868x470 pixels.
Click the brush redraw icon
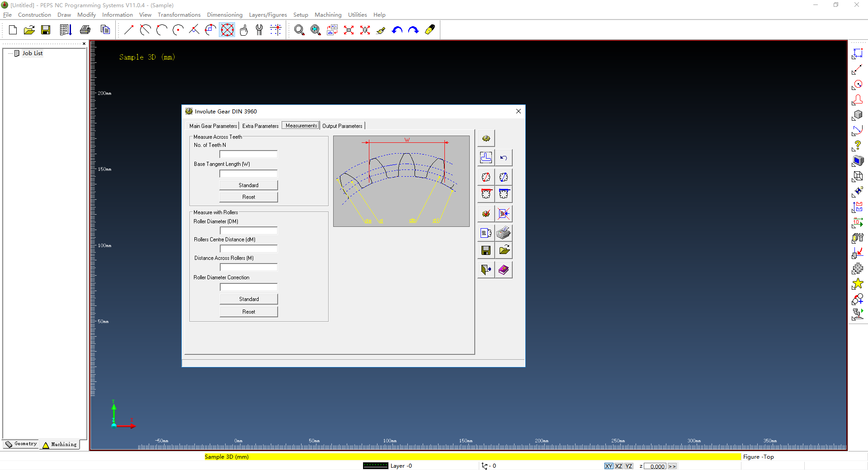click(381, 30)
